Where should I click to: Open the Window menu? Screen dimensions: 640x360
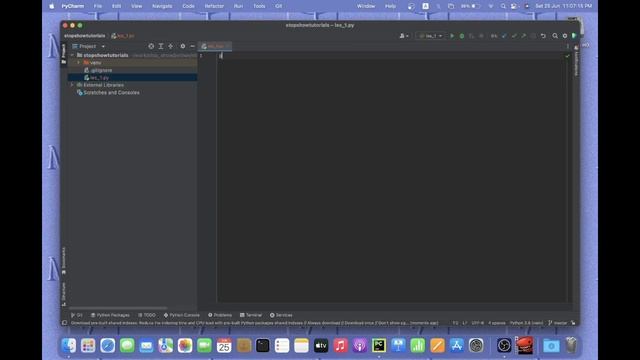[x=366, y=6]
